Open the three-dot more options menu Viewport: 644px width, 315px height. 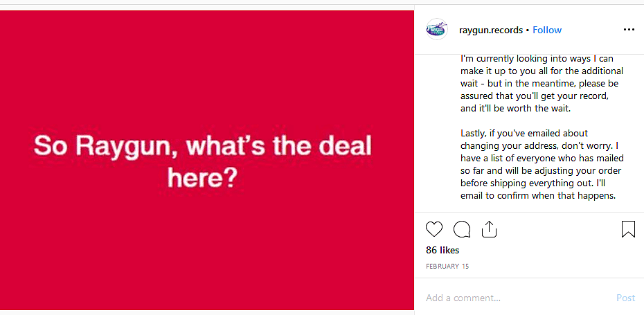tap(629, 30)
